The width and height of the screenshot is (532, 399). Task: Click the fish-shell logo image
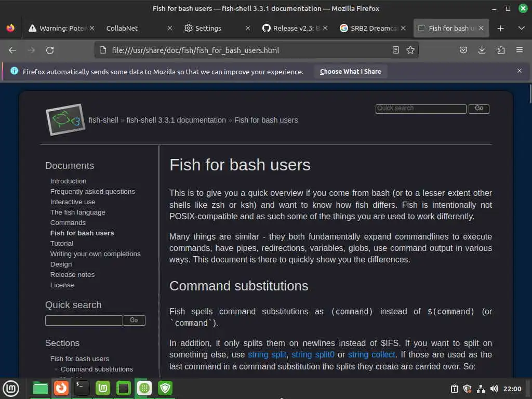[x=65, y=119]
